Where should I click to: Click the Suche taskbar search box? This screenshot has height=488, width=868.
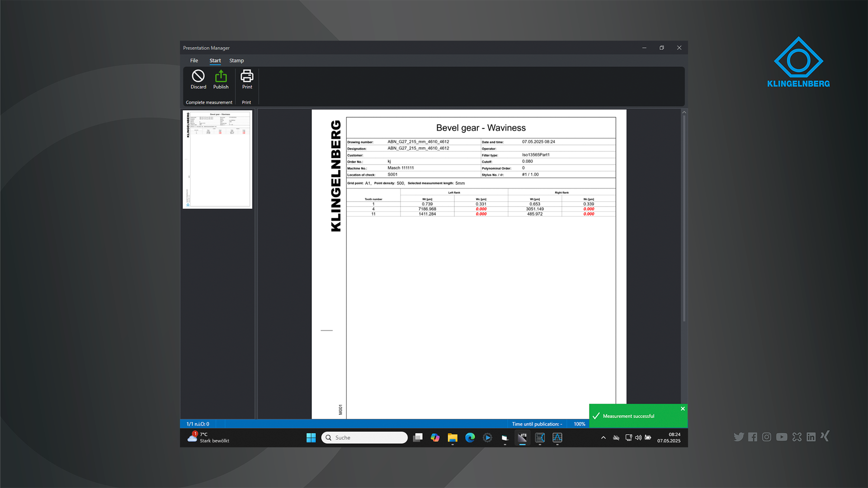pos(364,437)
